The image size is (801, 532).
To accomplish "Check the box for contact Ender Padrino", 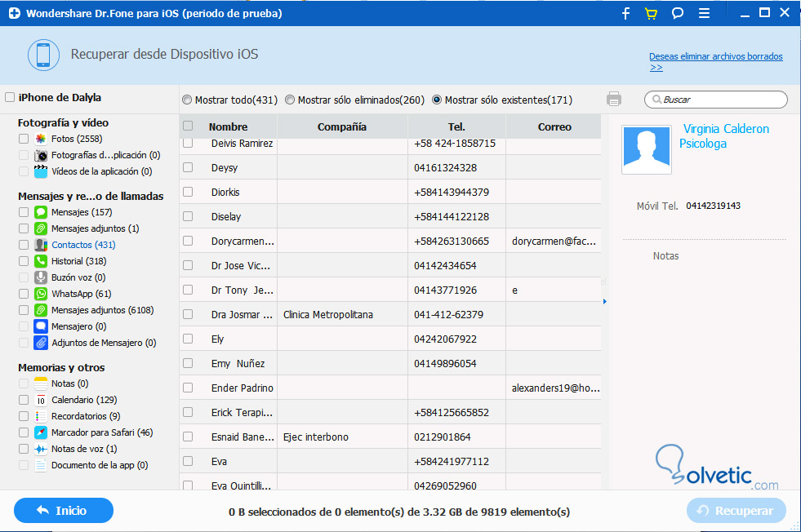I will (x=188, y=388).
